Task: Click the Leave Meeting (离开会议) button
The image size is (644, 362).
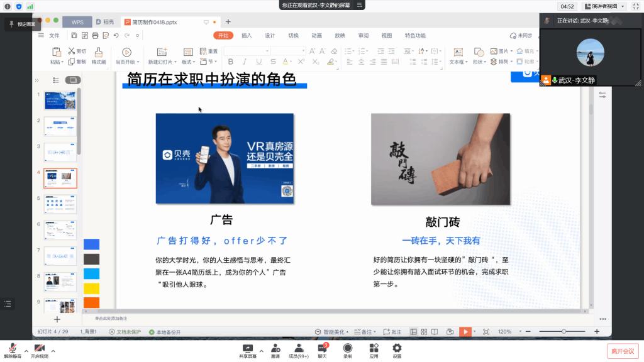Action: click(x=623, y=351)
